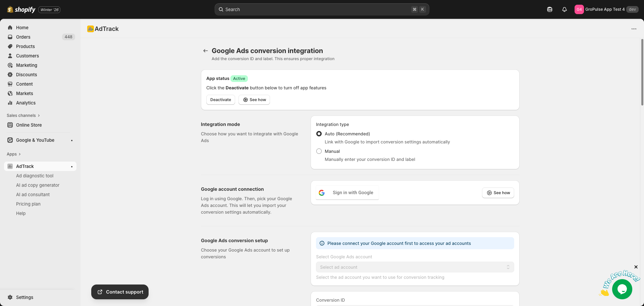
Task: Click Sign in with Google
Action: [x=347, y=192]
